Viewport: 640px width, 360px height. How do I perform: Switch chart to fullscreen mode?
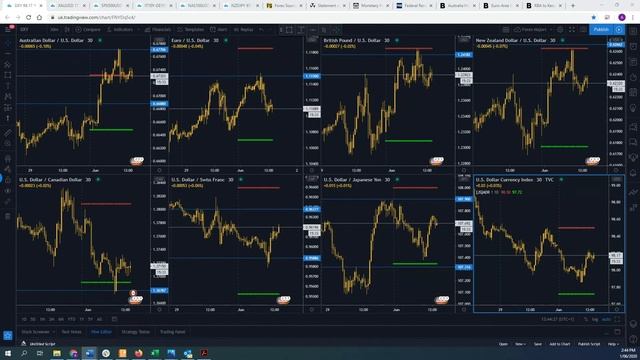click(572, 29)
